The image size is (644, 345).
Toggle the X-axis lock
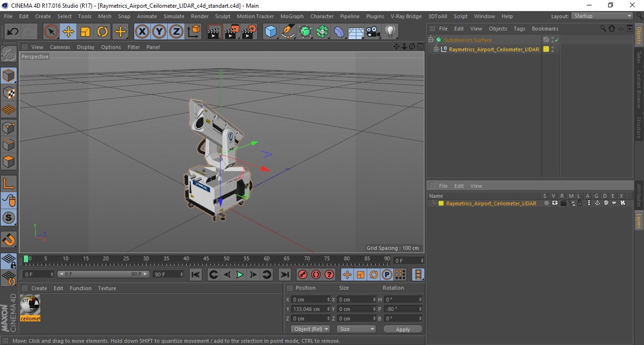point(142,32)
